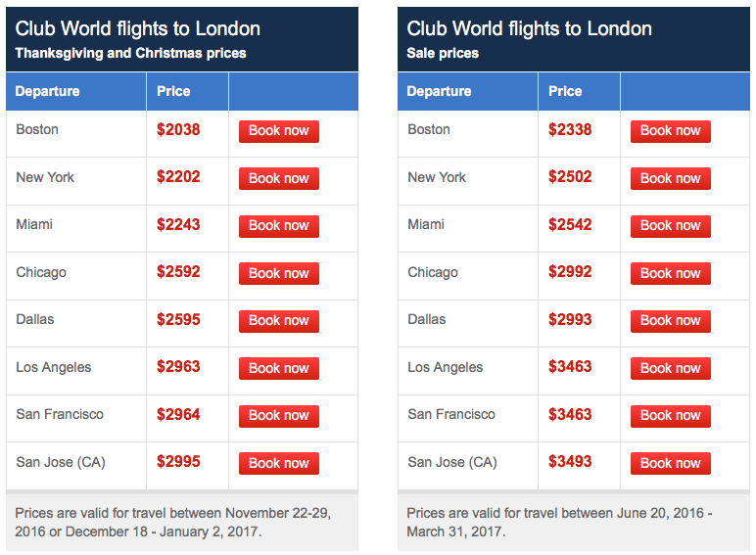Book New York sale flight at $2502

(x=670, y=178)
